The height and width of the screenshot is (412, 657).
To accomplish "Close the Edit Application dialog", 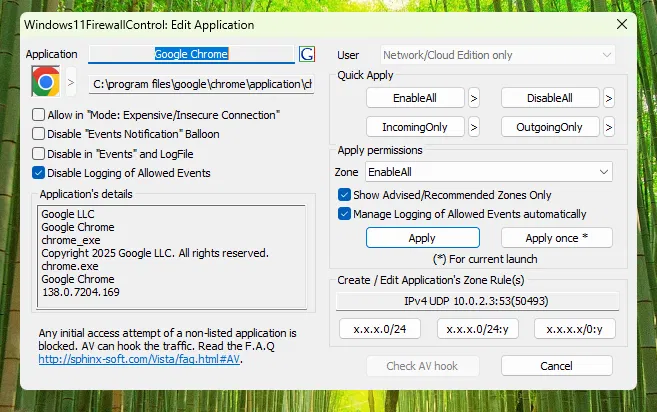I will coord(622,24).
